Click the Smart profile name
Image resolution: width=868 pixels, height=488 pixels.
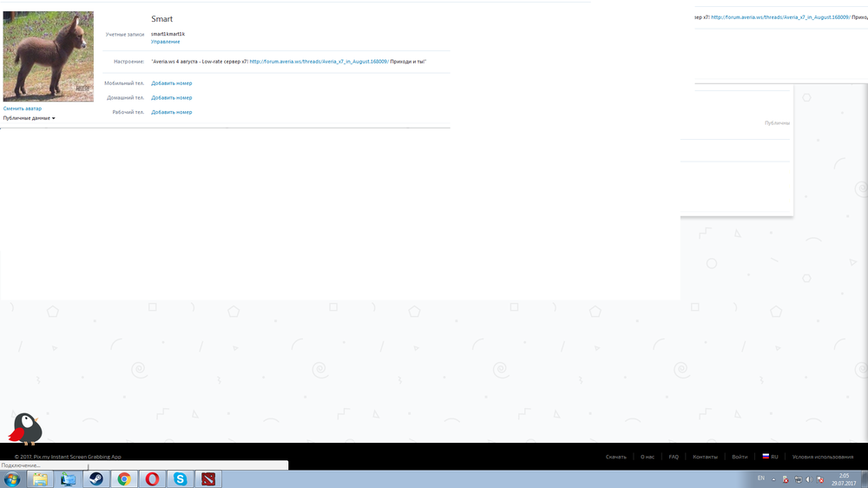pyautogui.click(x=161, y=19)
